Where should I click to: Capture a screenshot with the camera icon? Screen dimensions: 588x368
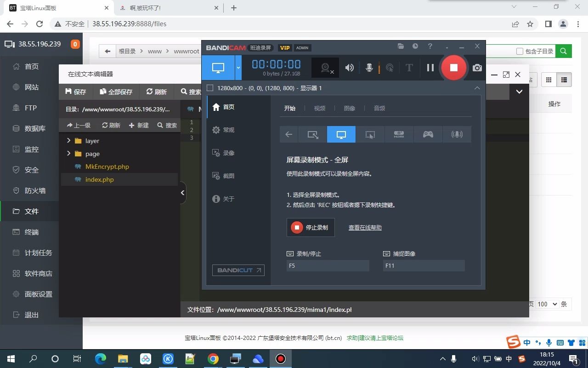tap(477, 68)
